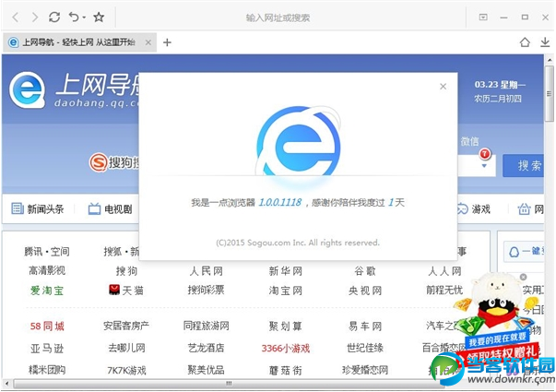Click the 游戏 gamepad icon
Screen dimensions: 556x392
coord(462,209)
